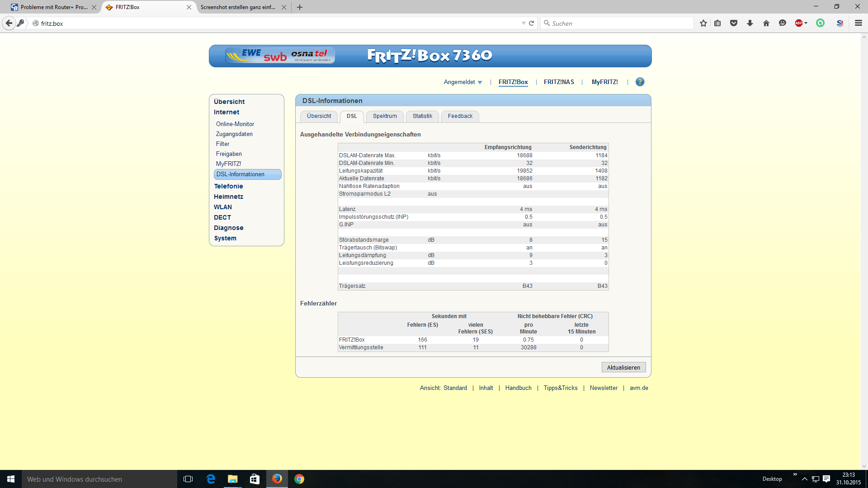Open the Handbuch link in footer
Screen dimensions: 868x488
(518, 388)
